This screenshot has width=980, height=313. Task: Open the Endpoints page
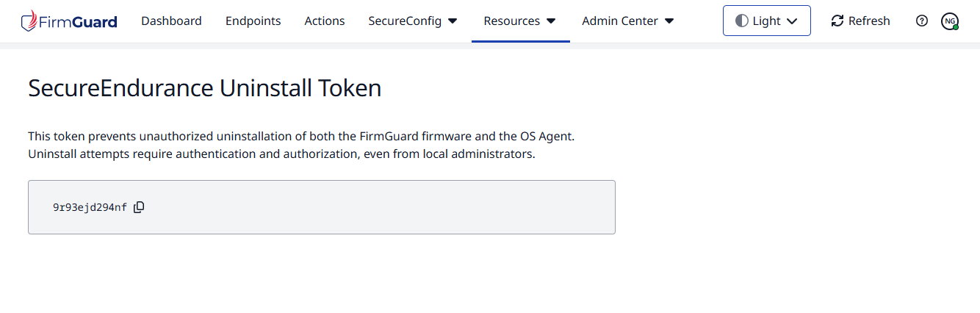[253, 21]
